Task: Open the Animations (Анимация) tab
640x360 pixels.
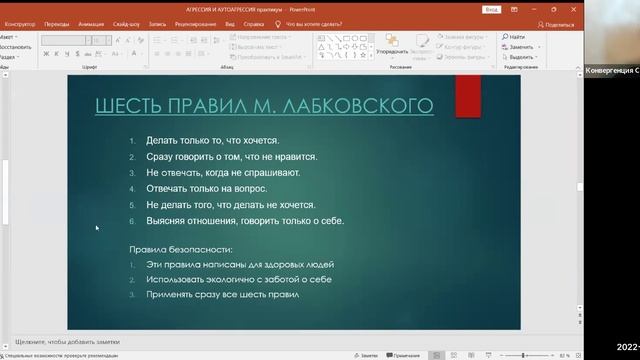Action: [91, 24]
